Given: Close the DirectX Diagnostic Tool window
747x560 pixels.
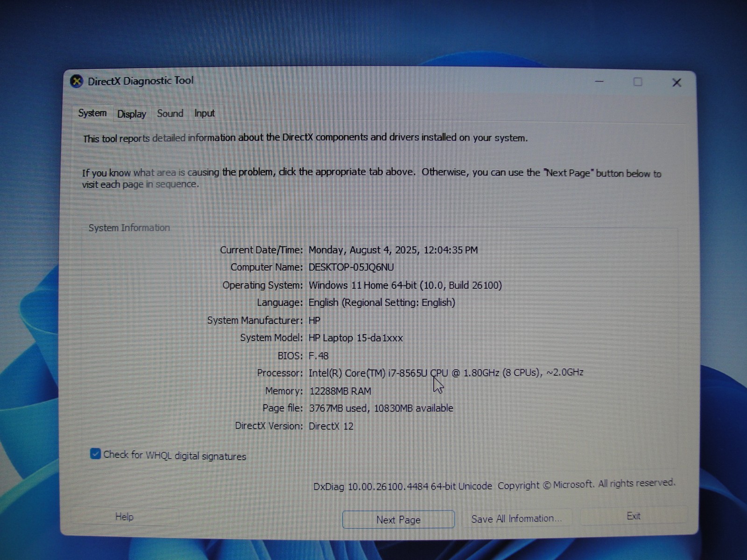Looking at the screenshot, I should click(x=677, y=83).
